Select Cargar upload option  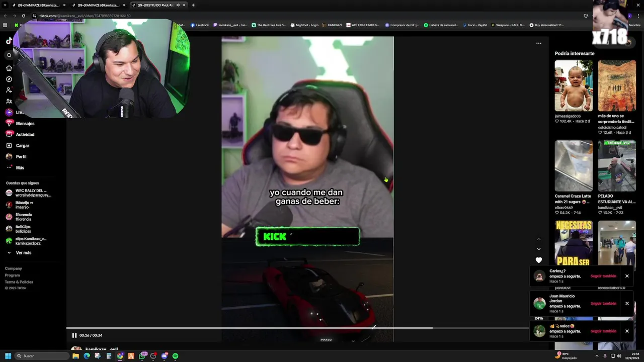coord(23,145)
